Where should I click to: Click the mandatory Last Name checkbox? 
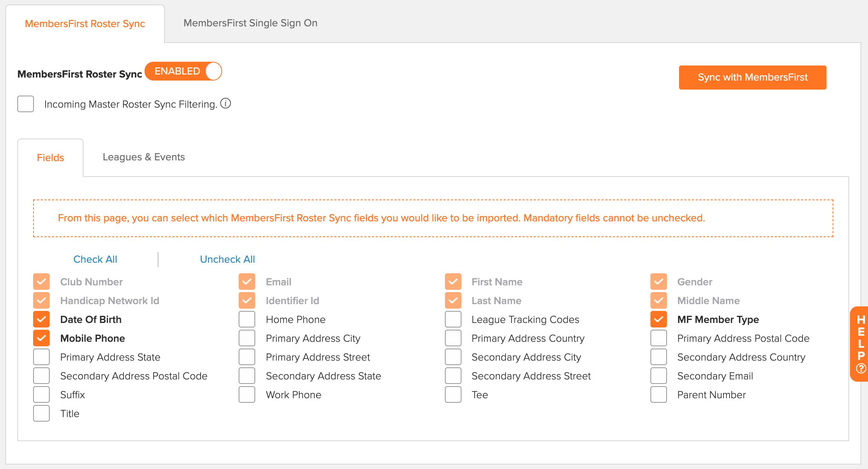coord(453,300)
